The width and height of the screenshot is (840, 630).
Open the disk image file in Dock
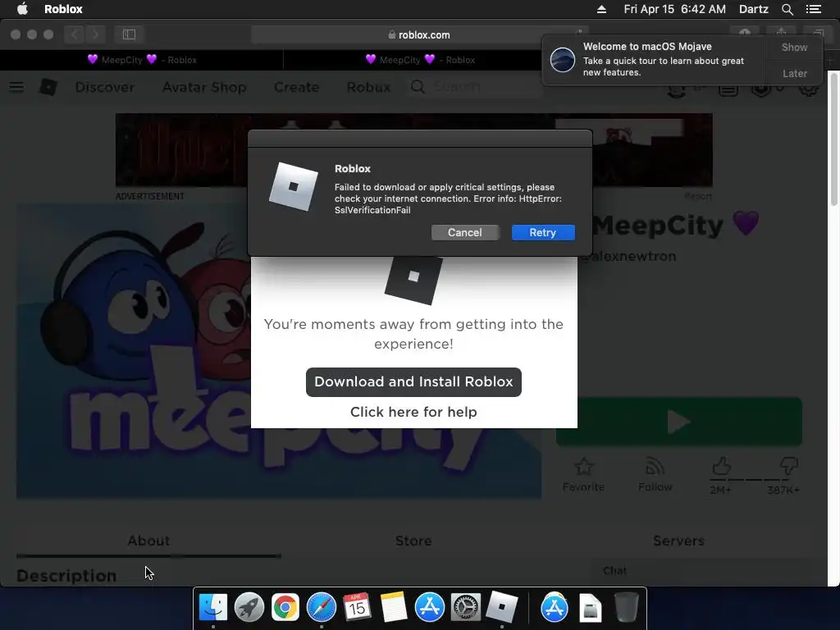pos(591,608)
